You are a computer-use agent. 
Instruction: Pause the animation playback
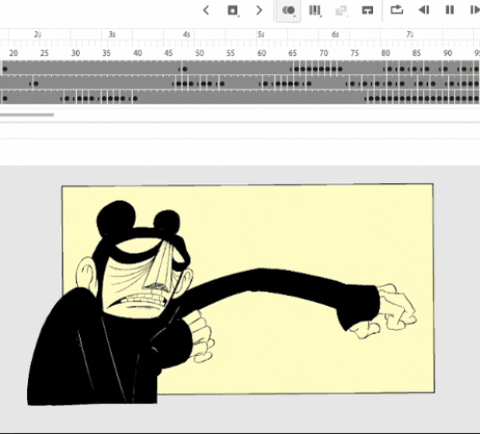pos(450,10)
